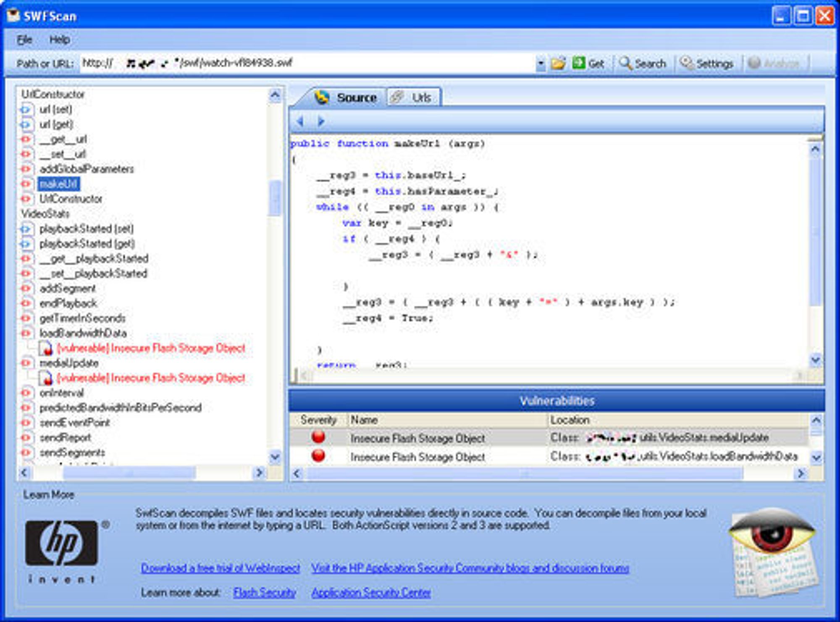Select playbackStarted (set) item

(x=87, y=229)
